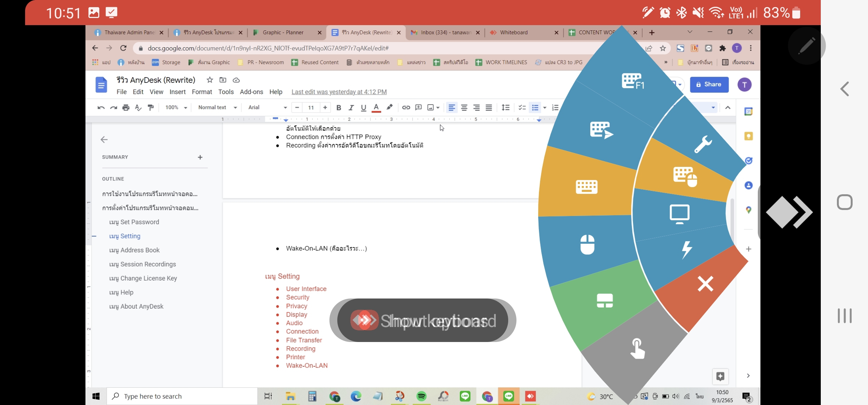Select the wrench settings segment in pie menu
This screenshot has height=405, width=868.
[703, 144]
